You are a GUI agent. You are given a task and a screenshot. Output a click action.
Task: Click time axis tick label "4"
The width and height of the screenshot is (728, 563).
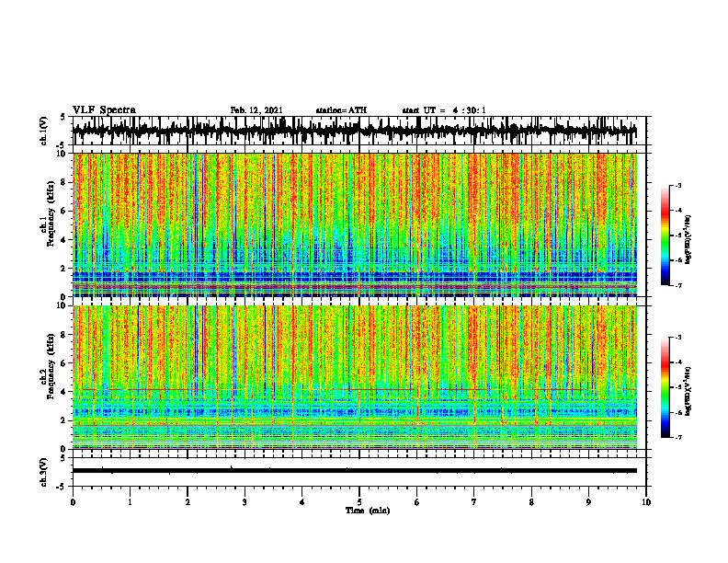302,502
